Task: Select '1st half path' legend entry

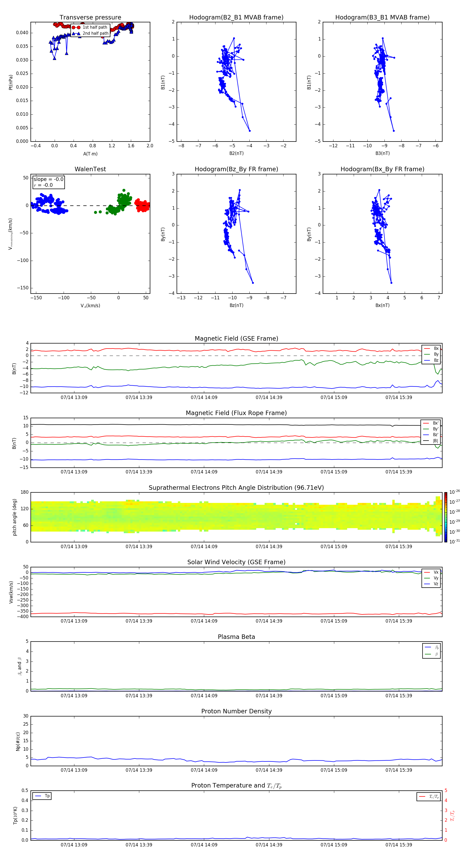Action: tap(90, 27)
